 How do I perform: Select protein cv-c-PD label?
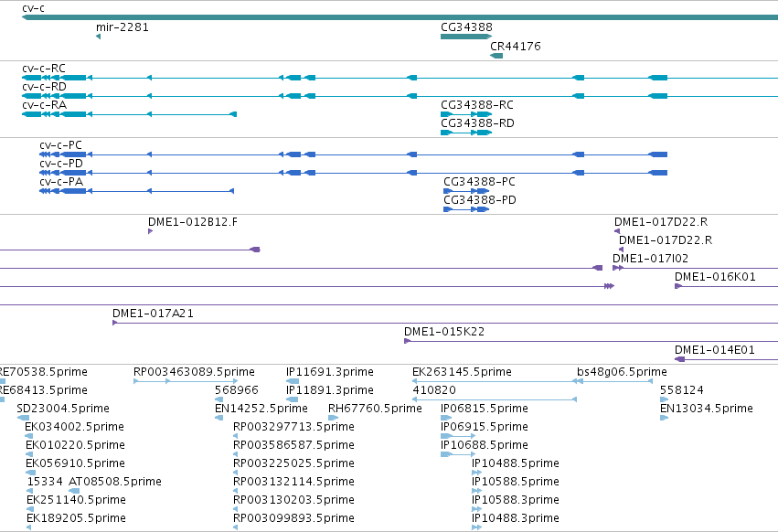61,164
